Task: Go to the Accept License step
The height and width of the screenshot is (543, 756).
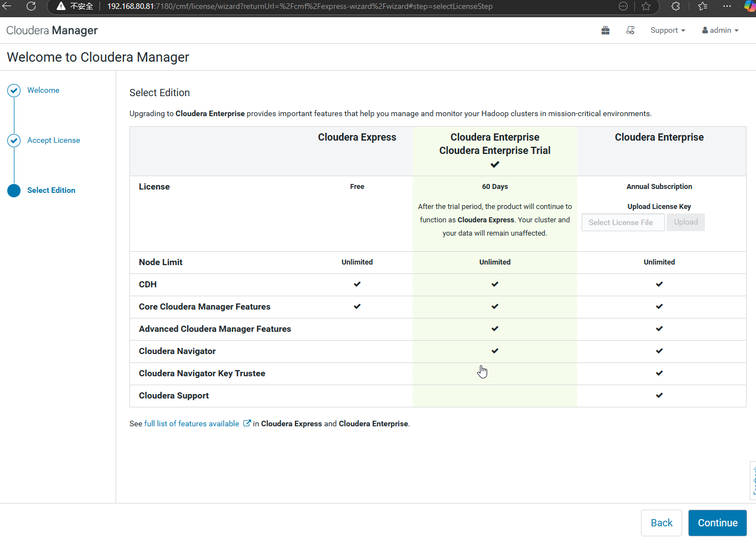Action: 54,140
